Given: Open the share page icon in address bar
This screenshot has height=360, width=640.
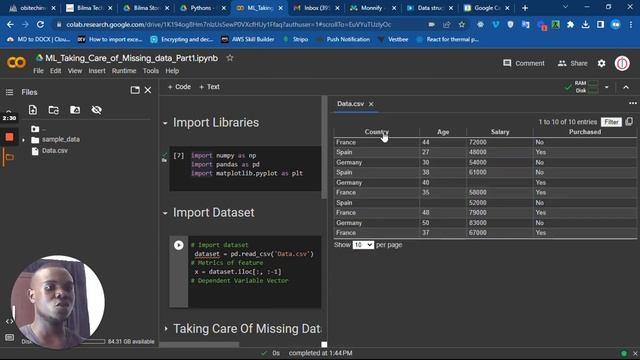Looking at the screenshot, I should pos(447,24).
